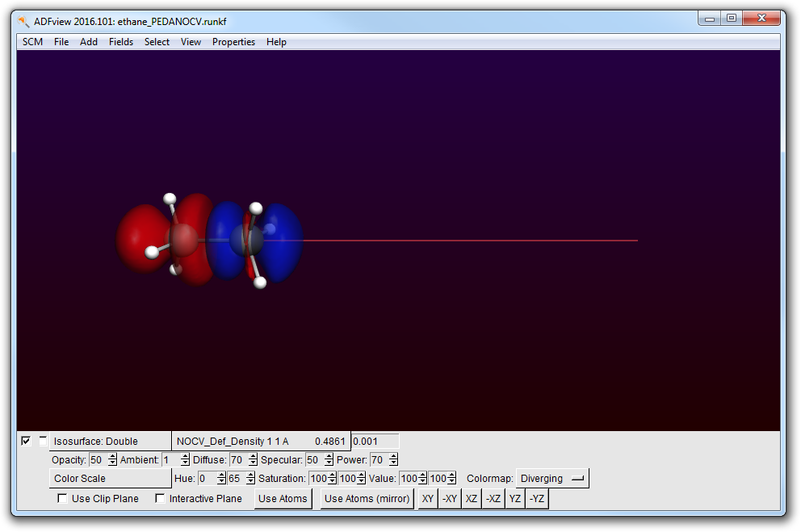
Task: Open the Color Scale menu button
Action: click(x=111, y=479)
